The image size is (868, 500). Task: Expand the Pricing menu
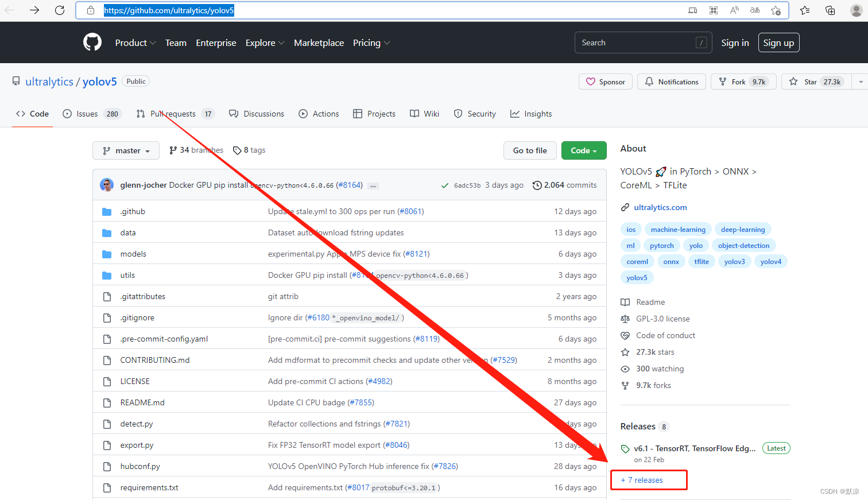pyautogui.click(x=371, y=42)
